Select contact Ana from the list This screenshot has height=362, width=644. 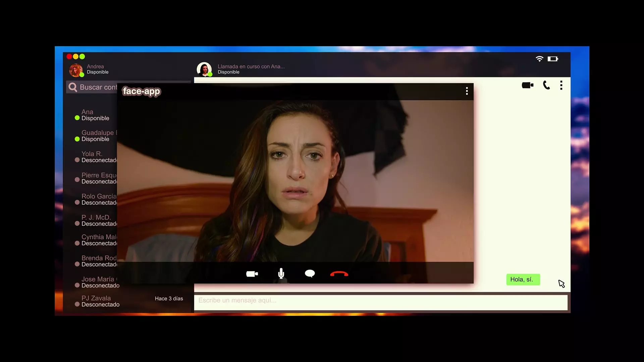(x=95, y=115)
